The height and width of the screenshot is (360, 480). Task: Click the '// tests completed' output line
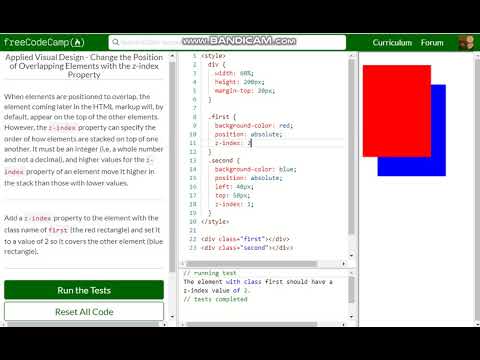(x=215, y=299)
